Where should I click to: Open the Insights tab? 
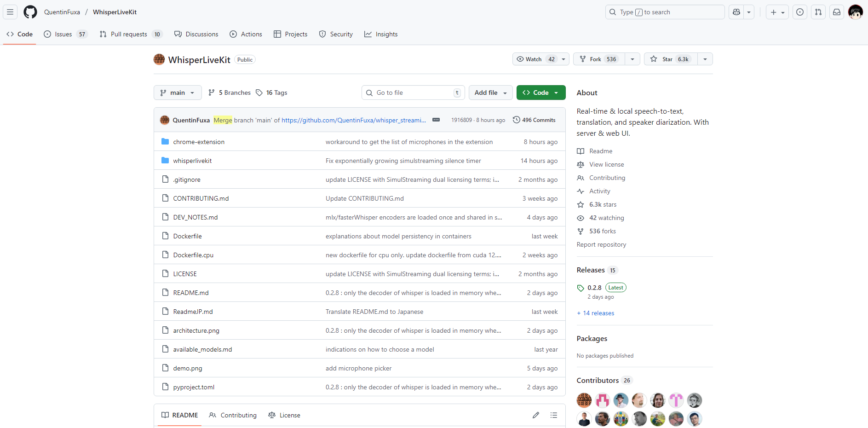(x=381, y=34)
